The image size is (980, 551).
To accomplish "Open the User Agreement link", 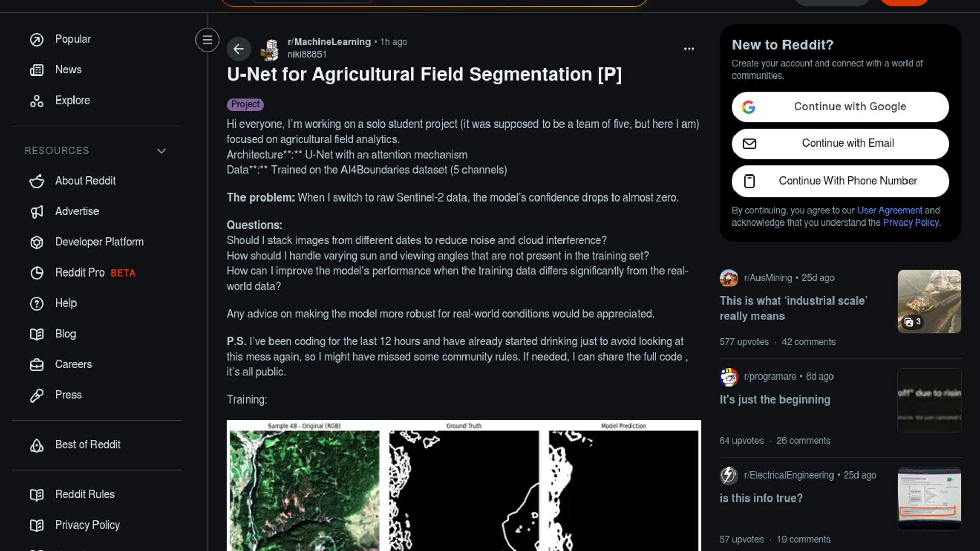I will pyautogui.click(x=890, y=210).
